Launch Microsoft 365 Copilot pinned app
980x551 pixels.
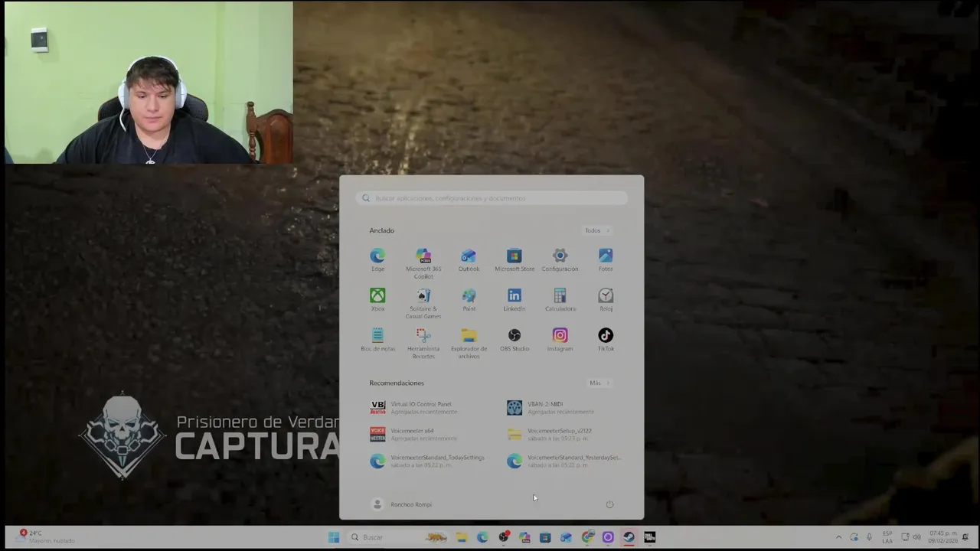click(x=423, y=263)
